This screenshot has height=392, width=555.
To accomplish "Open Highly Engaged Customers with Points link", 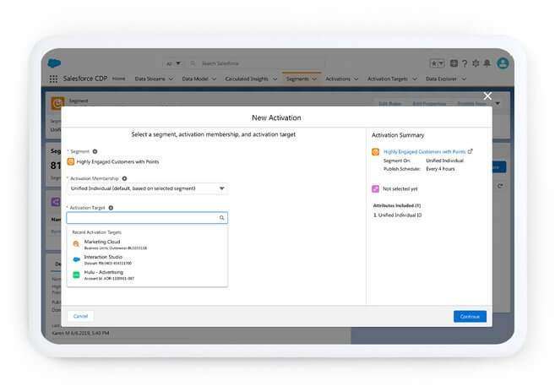I will pyautogui.click(x=425, y=151).
